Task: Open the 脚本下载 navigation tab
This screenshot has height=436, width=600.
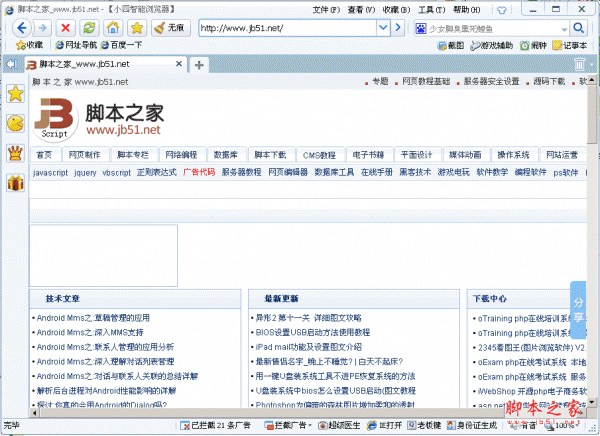Action: [x=271, y=155]
